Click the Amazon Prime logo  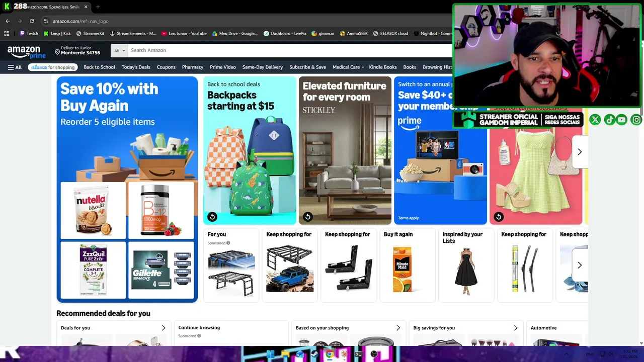[27, 52]
